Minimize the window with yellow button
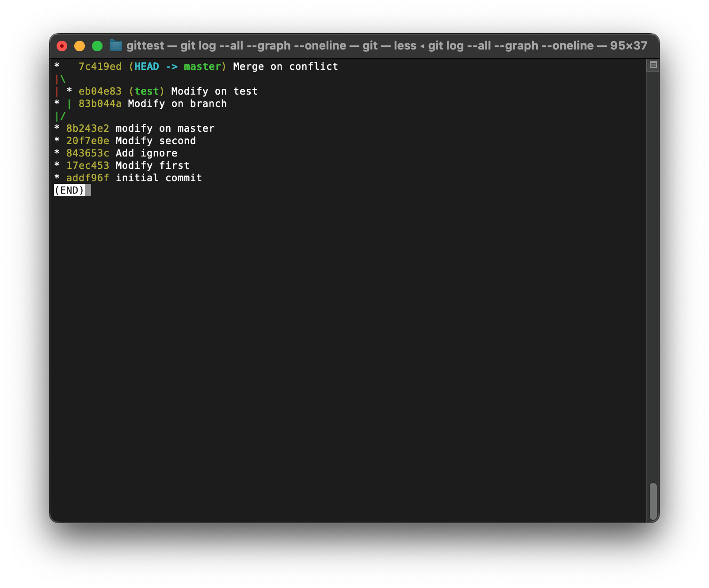This screenshot has width=709, height=588. [x=80, y=46]
